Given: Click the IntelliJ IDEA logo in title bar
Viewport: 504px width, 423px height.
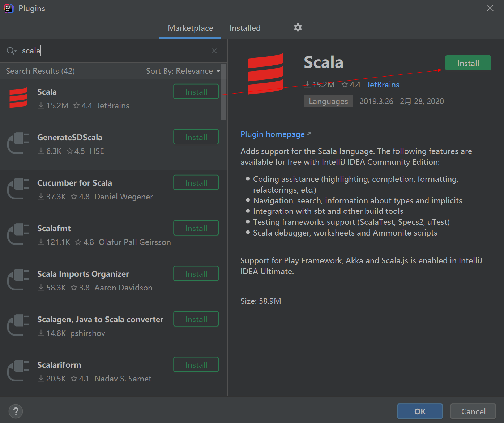Looking at the screenshot, I should click(x=8, y=8).
